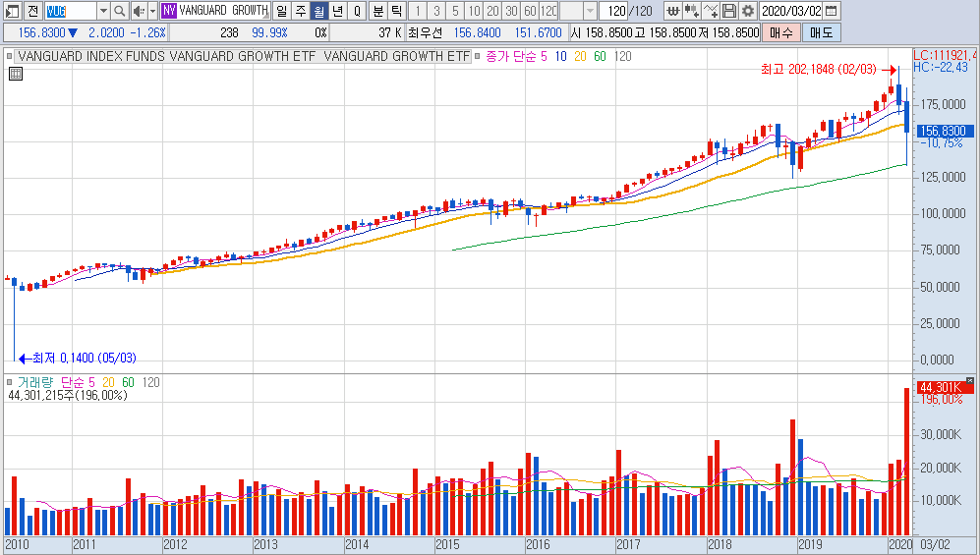
Task: Click the 매도 (sell) button
Action: click(821, 32)
